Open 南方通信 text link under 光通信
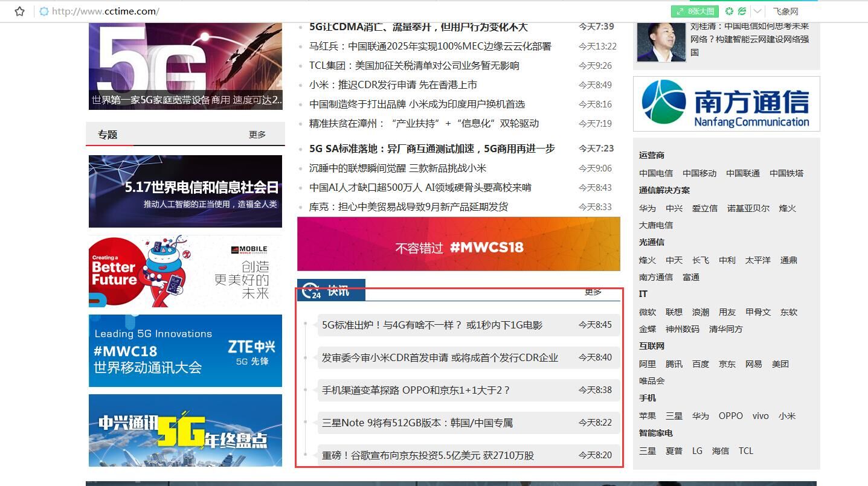Image resolution: width=868 pixels, height=486 pixels. tap(656, 277)
